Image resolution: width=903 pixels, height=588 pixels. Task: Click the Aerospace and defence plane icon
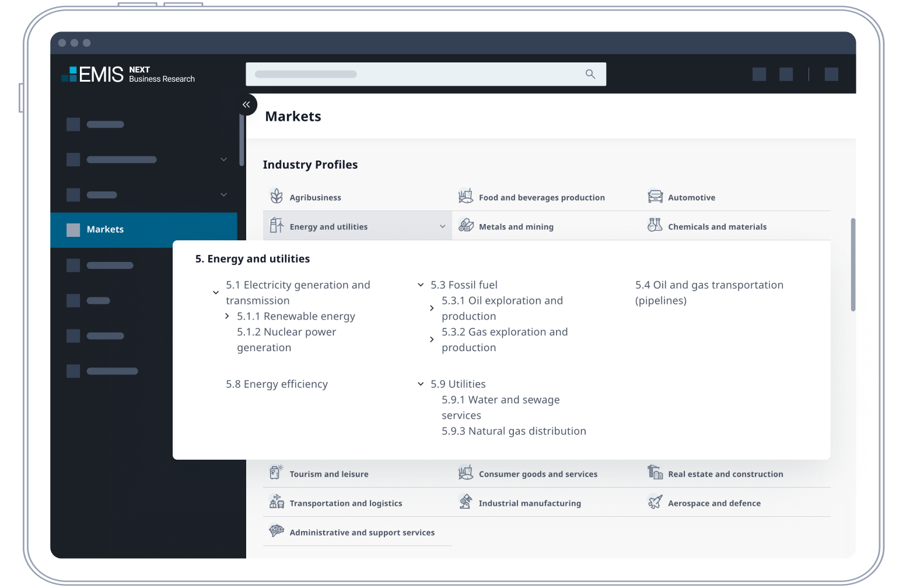(655, 502)
